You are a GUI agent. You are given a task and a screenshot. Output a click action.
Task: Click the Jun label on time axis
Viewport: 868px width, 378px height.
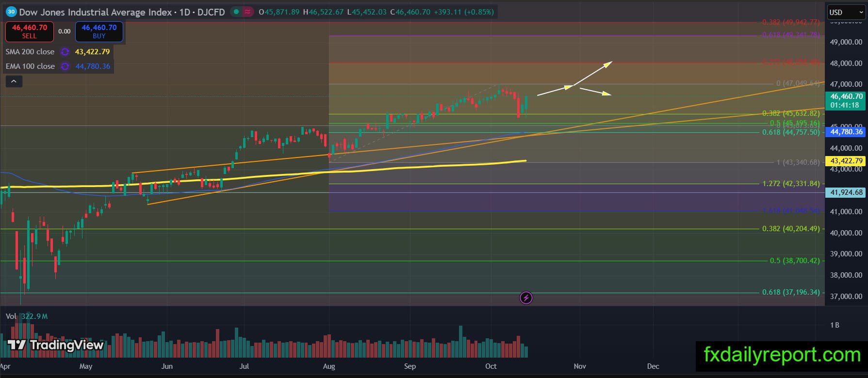click(x=167, y=366)
